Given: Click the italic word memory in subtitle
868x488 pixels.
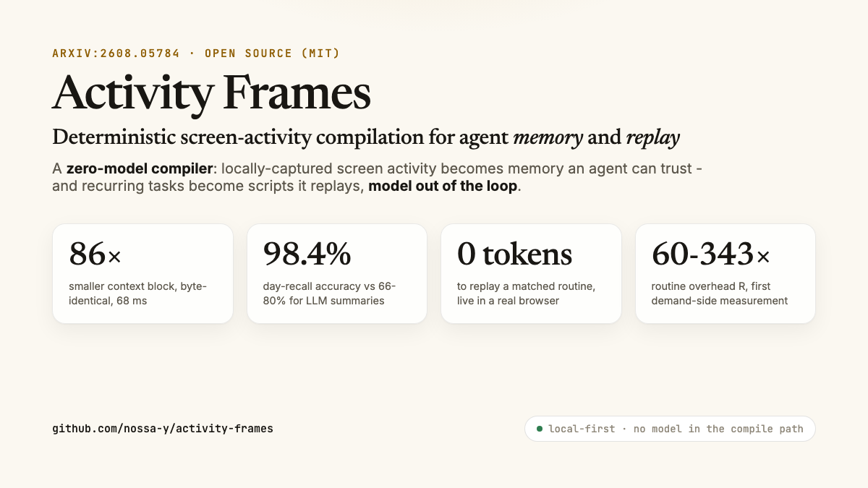Looking at the screenshot, I should tap(548, 137).
